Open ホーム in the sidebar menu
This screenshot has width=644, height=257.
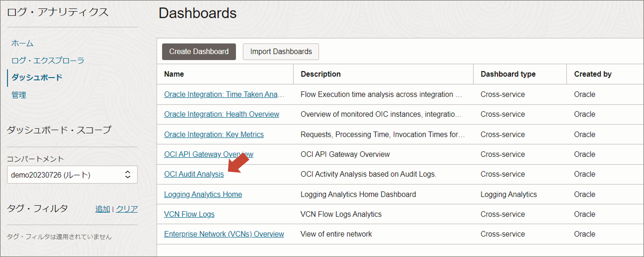coord(22,43)
